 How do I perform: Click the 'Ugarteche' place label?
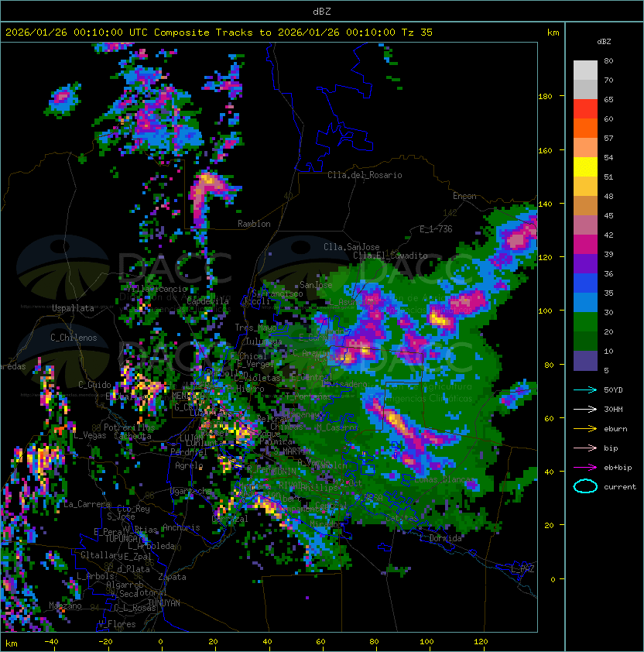point(191,491)
